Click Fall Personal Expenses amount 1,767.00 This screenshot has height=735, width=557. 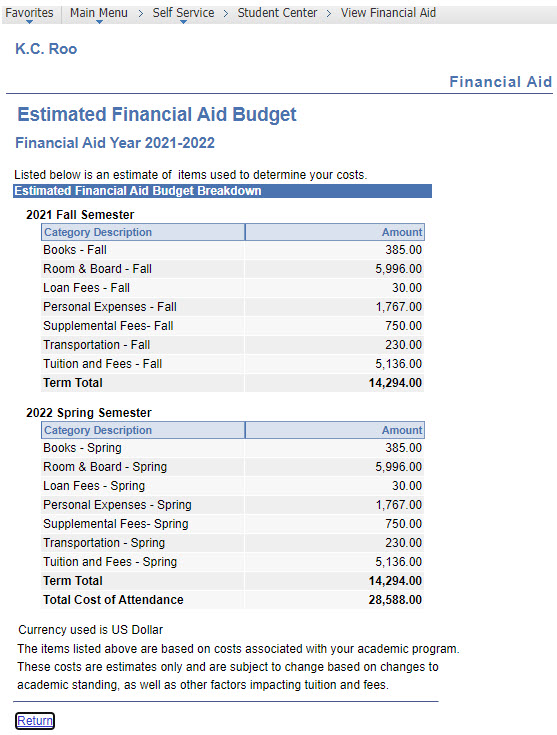399,307
